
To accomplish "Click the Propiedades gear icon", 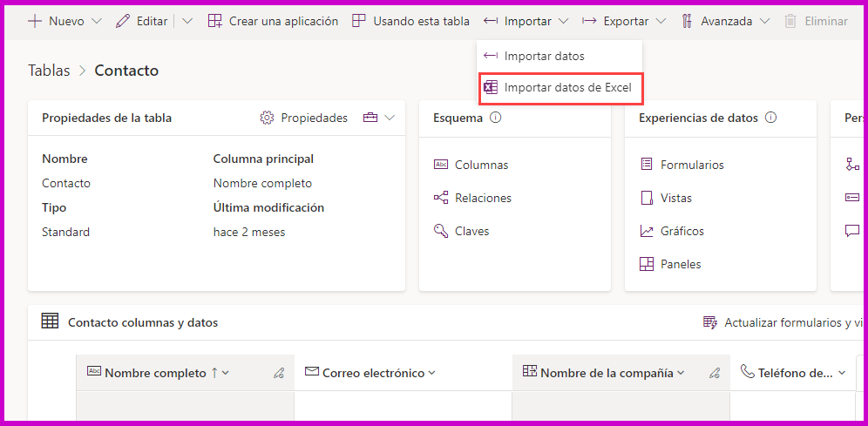I will point(268,118).
